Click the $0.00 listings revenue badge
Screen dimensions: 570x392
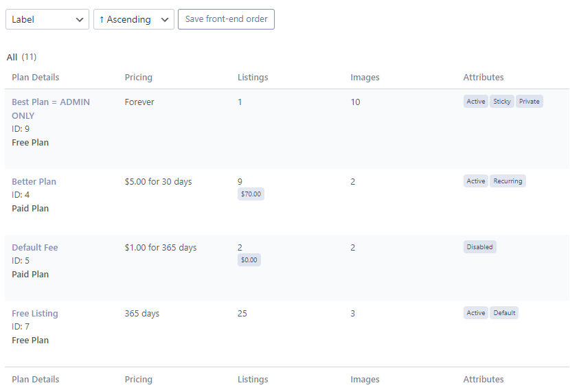point(249,260)
